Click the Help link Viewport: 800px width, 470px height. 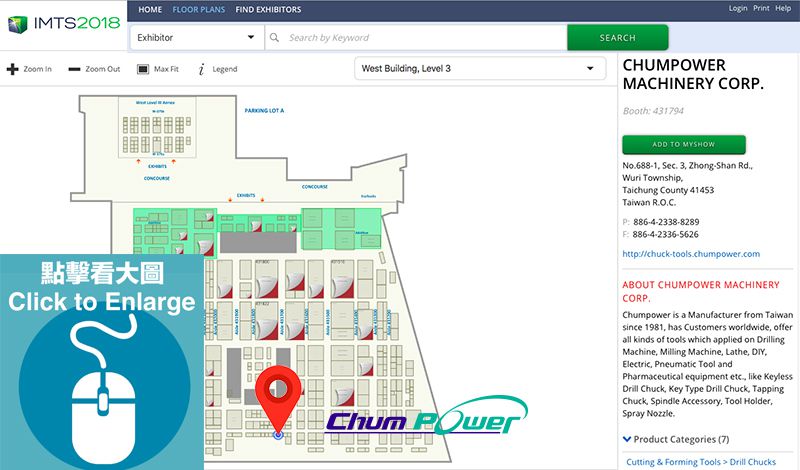783,8
